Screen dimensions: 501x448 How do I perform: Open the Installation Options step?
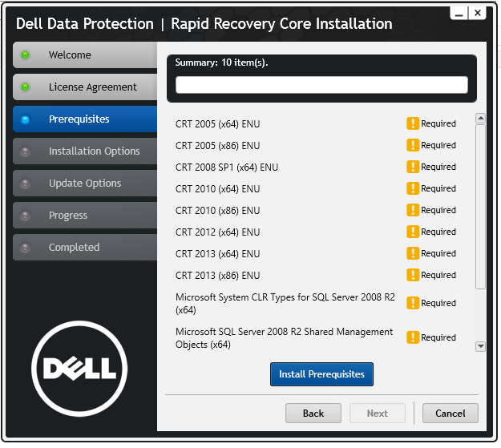(x=85, y=151)
